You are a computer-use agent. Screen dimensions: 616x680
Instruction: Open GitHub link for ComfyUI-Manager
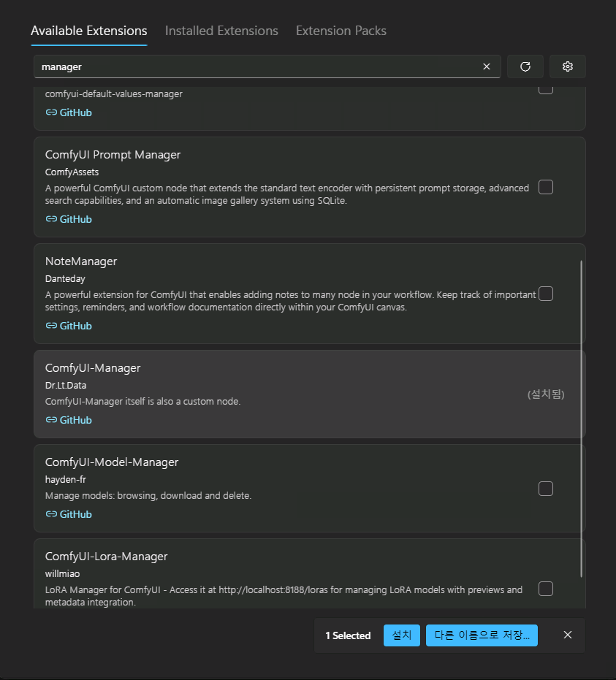pos(69,420)
